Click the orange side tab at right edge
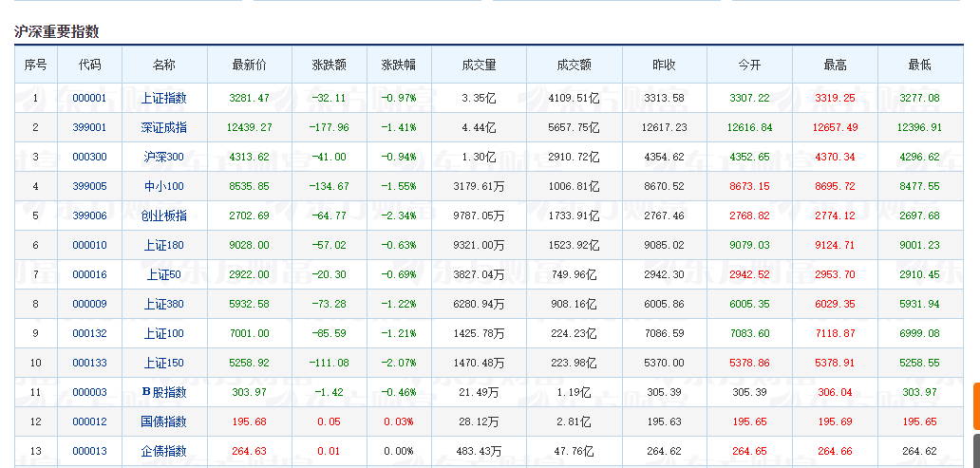980x468 pixels. pyautogui.click(x=977, y=406)
